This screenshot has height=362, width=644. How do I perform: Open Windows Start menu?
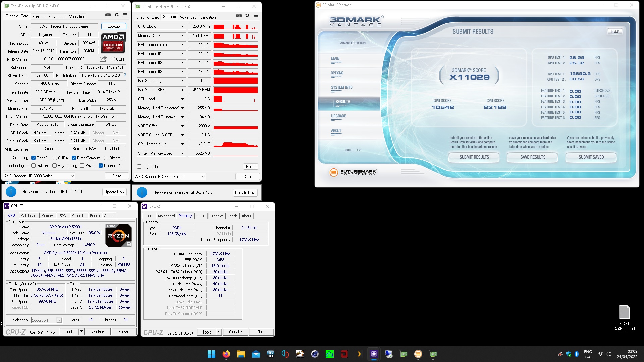point(211,354)
